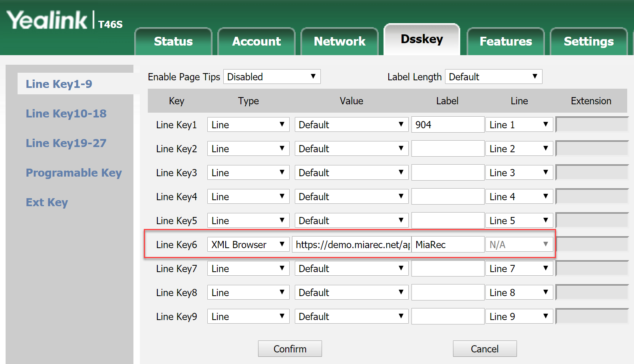
Task: Click Line Key3 Label field
Action: 448,173
